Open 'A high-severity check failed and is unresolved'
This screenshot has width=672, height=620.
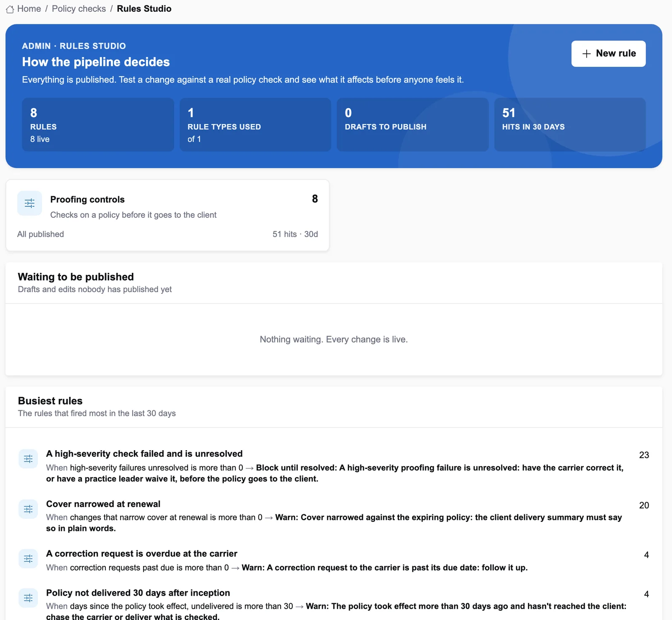144,454
